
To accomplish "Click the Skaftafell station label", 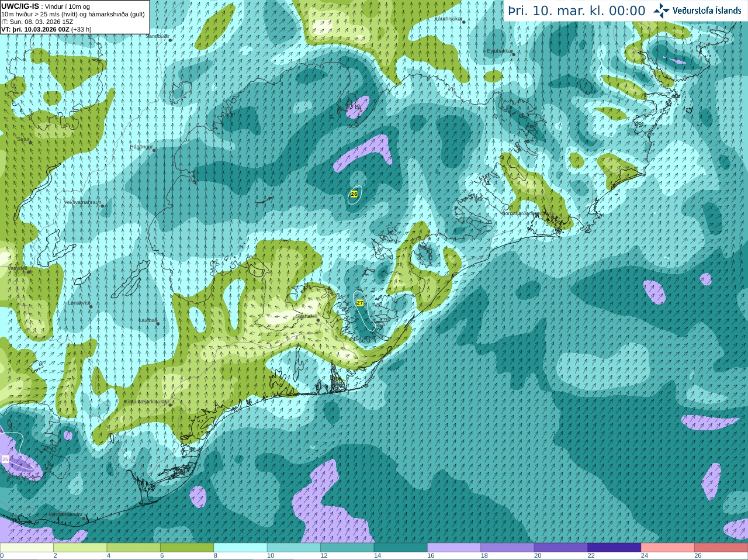I will pos(306,316).
